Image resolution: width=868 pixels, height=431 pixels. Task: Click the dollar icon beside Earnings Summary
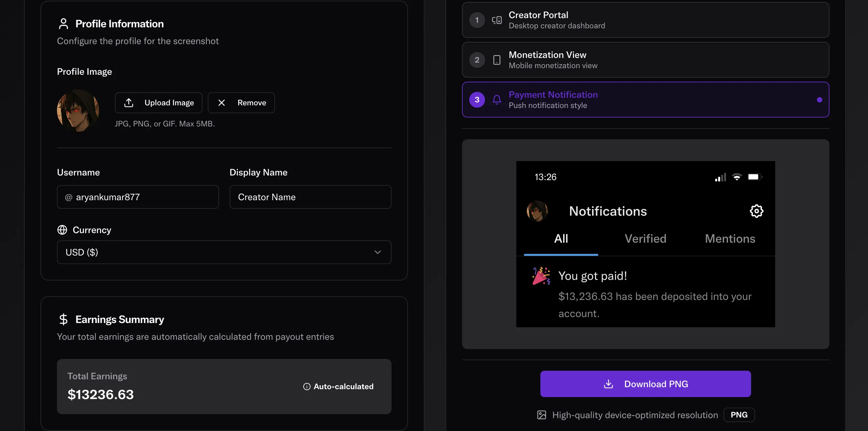coord(64,319)
